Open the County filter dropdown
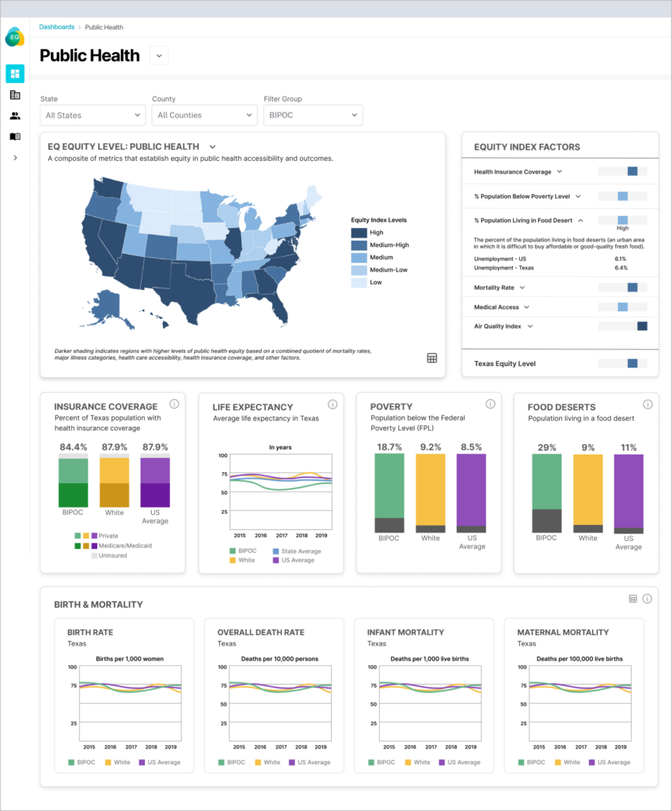The height and width of the screenshot is (811, 672). pos(204,115)
